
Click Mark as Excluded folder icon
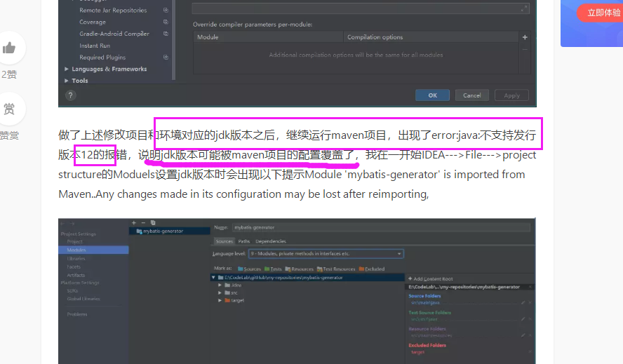(x=361, y=269)
